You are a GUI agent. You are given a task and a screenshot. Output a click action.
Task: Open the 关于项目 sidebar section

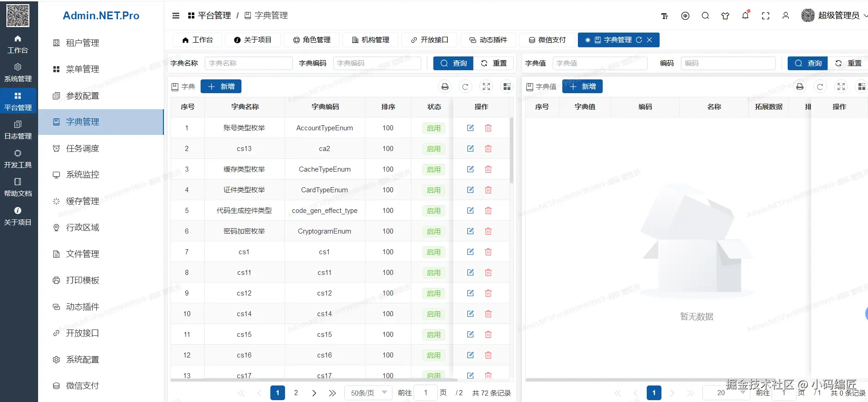tap(18, 217)
